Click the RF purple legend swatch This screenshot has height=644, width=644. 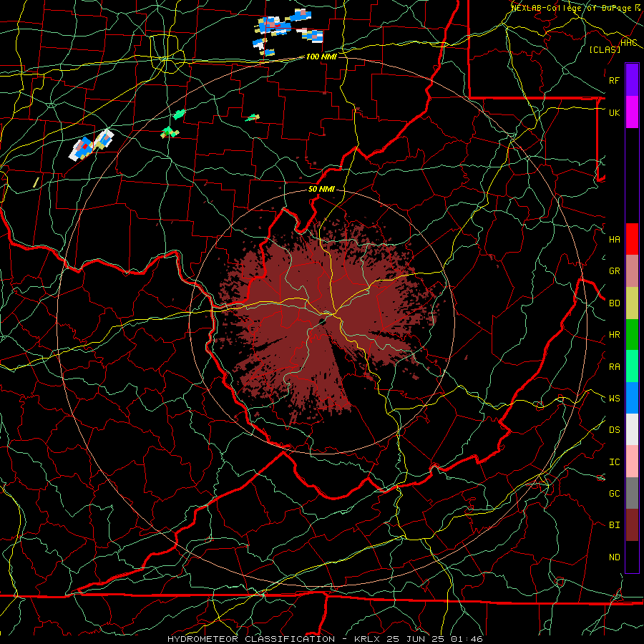[x=632, y=80]
